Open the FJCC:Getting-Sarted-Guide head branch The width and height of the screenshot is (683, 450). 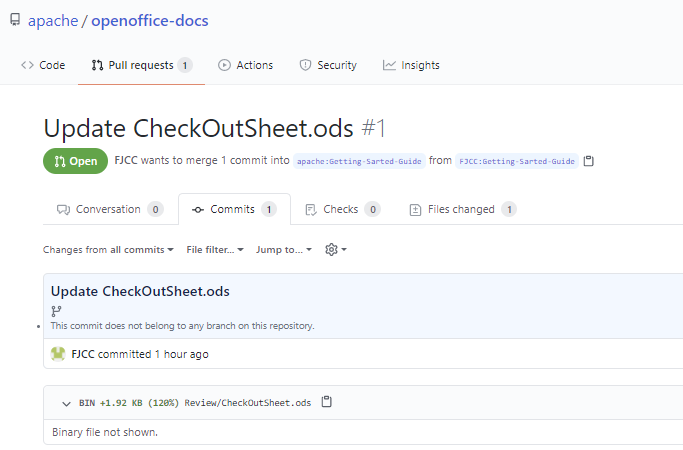(x=517, y=161)
